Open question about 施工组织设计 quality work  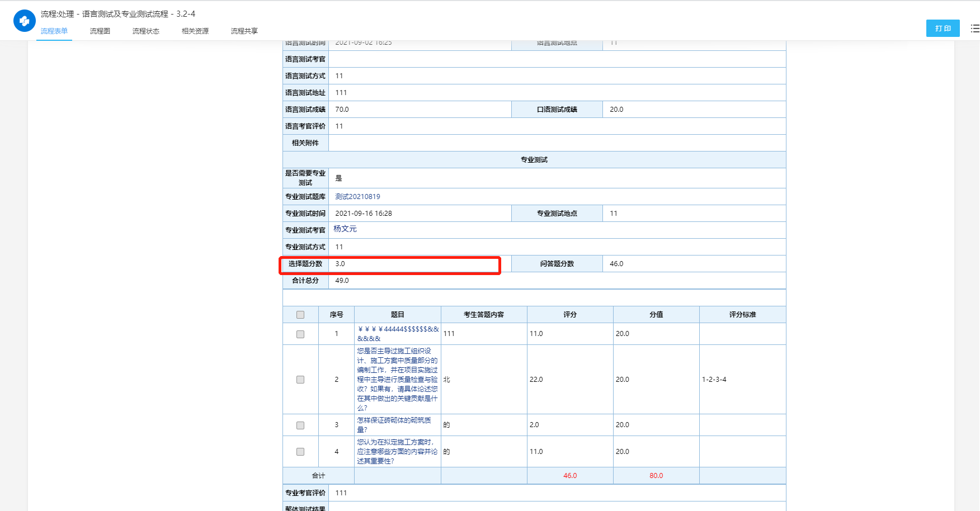(x=398, y=380)
